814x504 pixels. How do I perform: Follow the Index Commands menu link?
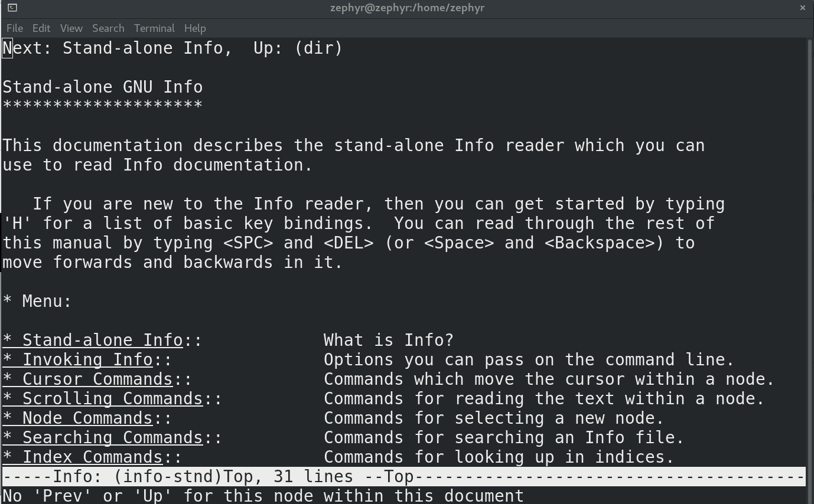pyautogui.click(x=83, y=457)
